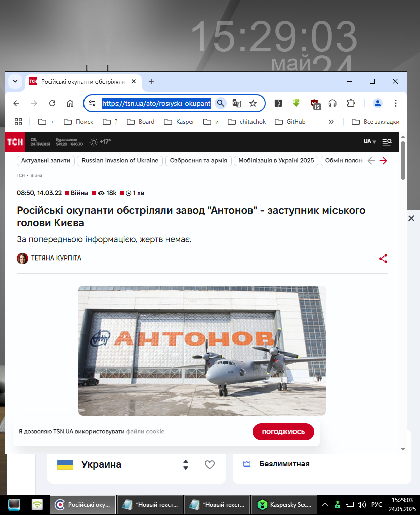Open the Озброєння та армія tag

click(198, 161)
